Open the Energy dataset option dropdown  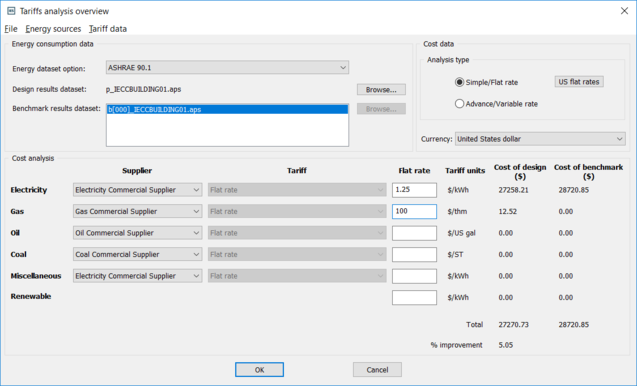(228, 67)
